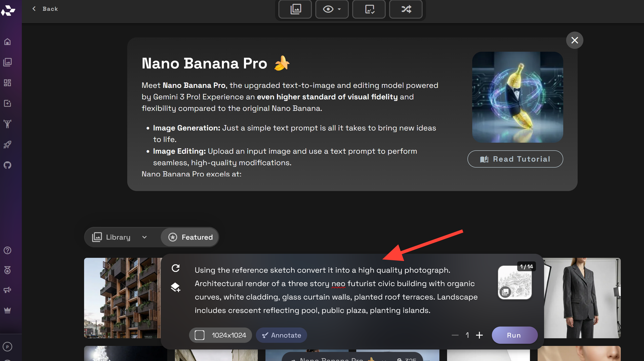Click the app logo in the sidebar
This screenshot has width=644, height=361.
tap(8, 10)
